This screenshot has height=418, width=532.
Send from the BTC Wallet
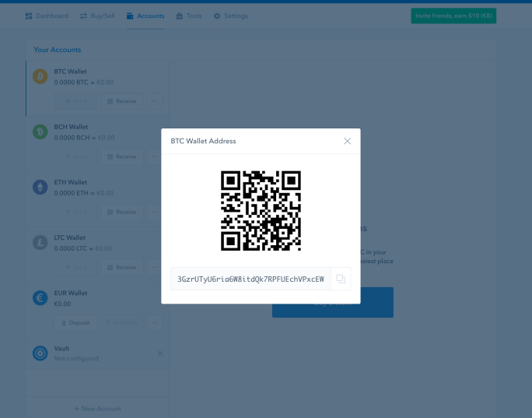tap(75, 101)
